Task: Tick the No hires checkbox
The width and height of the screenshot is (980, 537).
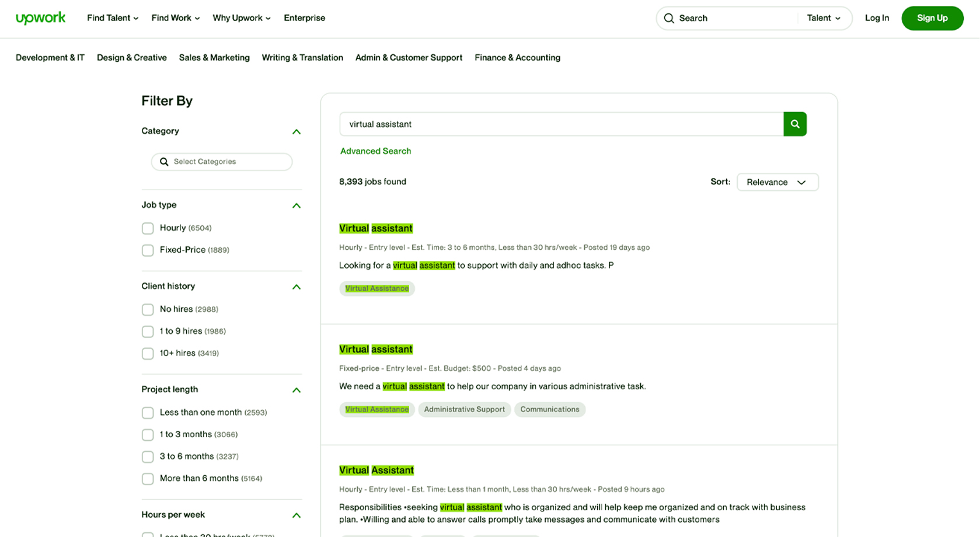Action: click(x=148, y=309)
